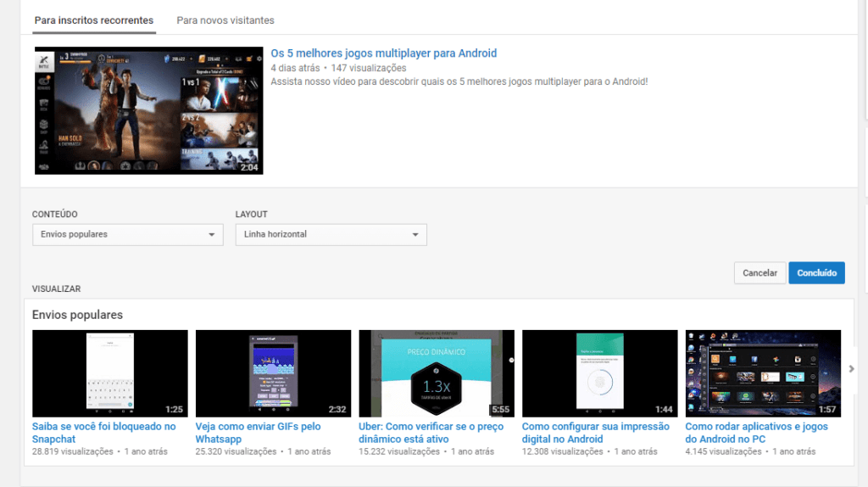
Task: Click the featured video description text
Action: point(459,81)
